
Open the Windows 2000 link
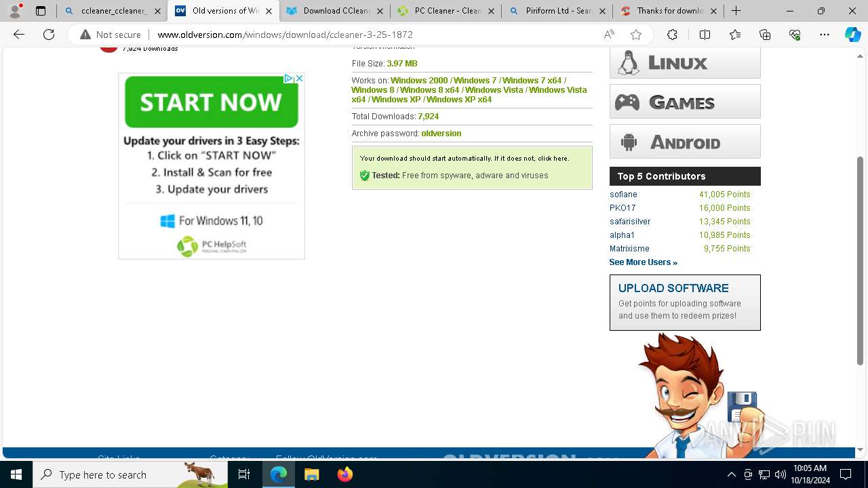[x=419, y=81]
